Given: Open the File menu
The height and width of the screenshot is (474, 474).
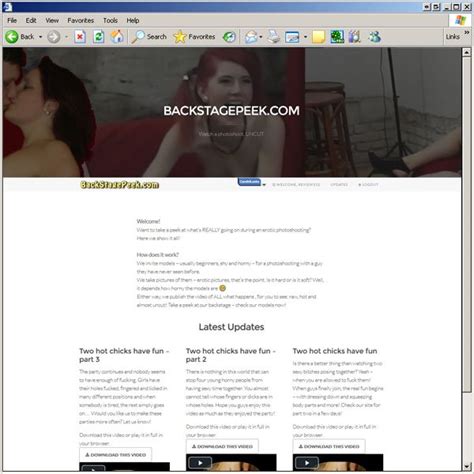Looking at the screenshot, I should pos(12,20).
